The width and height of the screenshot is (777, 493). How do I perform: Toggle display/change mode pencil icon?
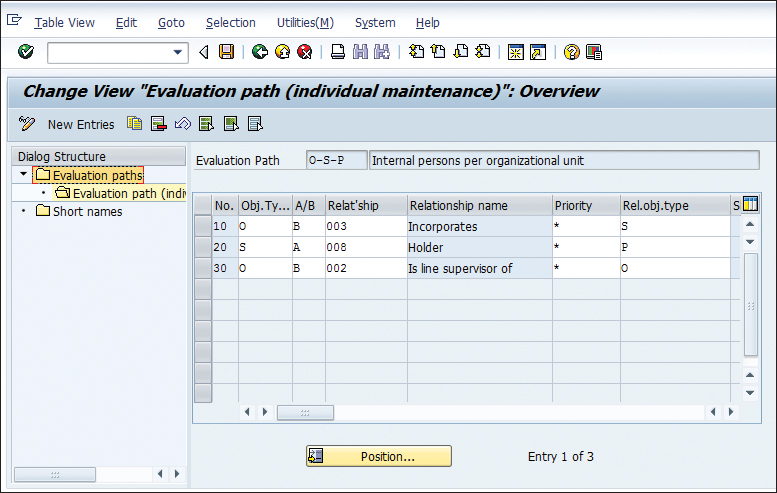27,123
